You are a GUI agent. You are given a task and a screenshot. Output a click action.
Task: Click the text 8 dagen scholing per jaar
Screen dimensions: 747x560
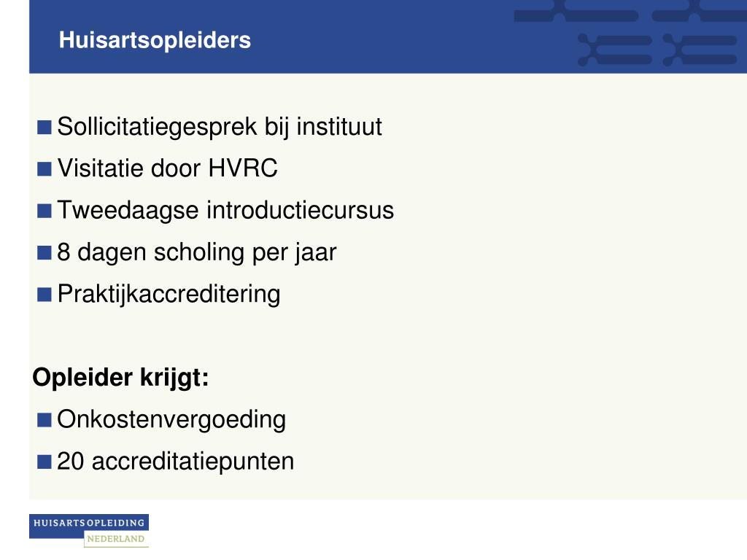click(197, 253)
